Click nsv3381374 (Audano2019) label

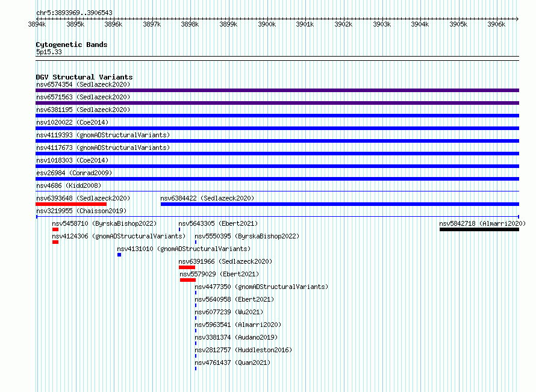(x=236, y=337)
